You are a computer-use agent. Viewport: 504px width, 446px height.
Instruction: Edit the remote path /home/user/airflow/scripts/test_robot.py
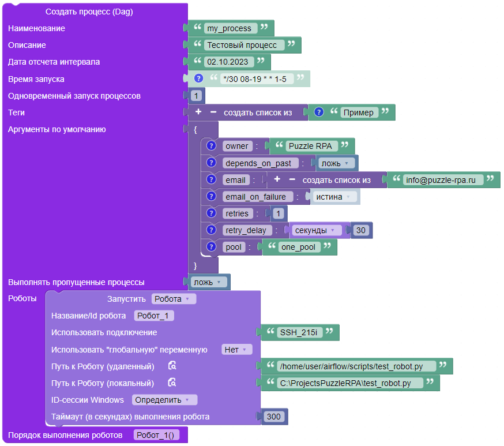pos(356,366)
